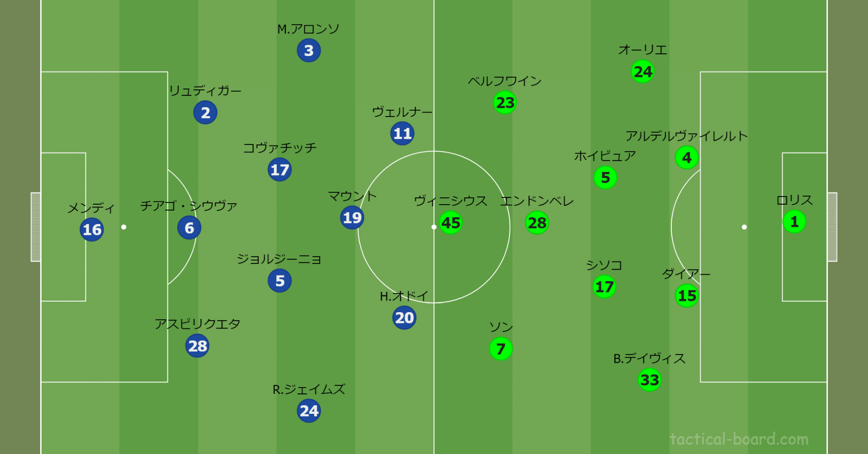Click the ジョルジーニョ name label

coord(279,259)
